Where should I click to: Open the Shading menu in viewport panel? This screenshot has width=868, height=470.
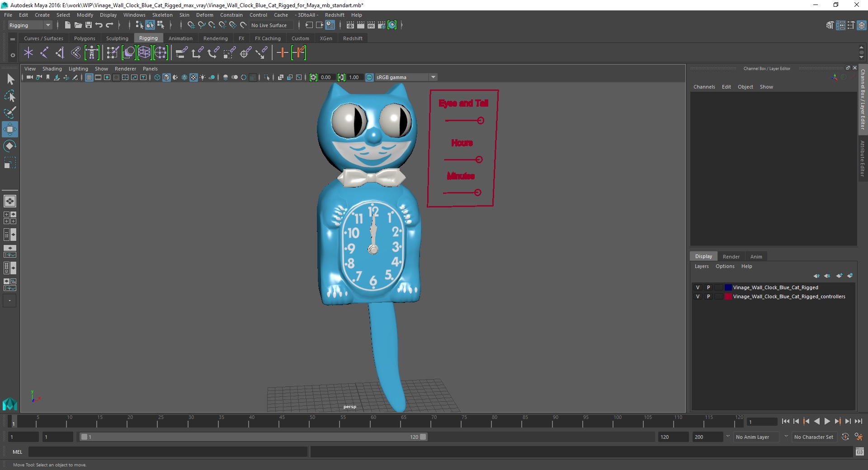pyautogui.click(x=52, y=69)
